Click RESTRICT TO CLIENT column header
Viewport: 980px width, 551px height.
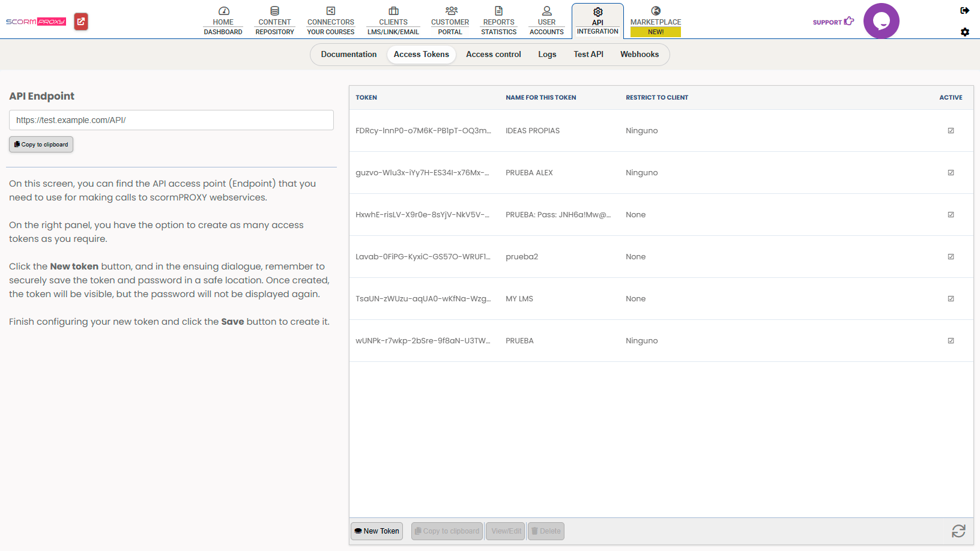(x=657, y=97)
